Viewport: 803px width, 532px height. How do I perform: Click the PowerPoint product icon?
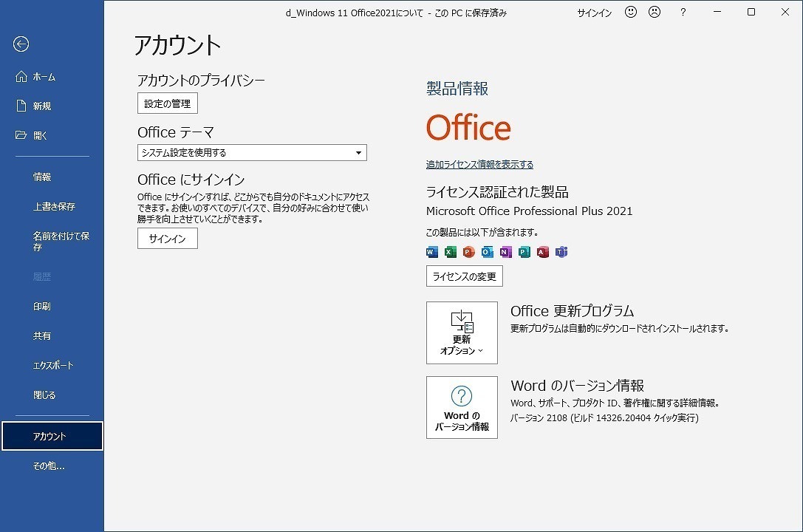[x=470, y=252]
